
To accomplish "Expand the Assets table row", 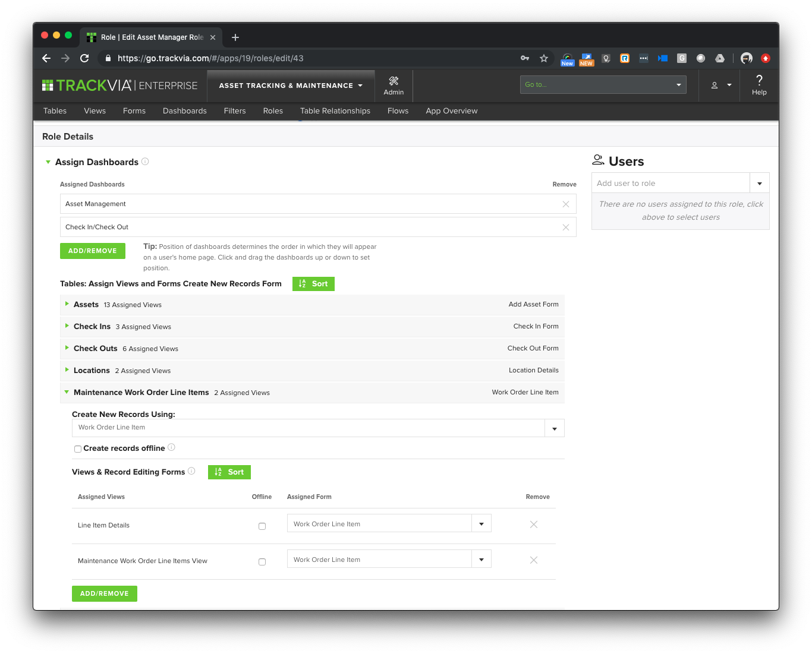I will click(x=67, y=304).
